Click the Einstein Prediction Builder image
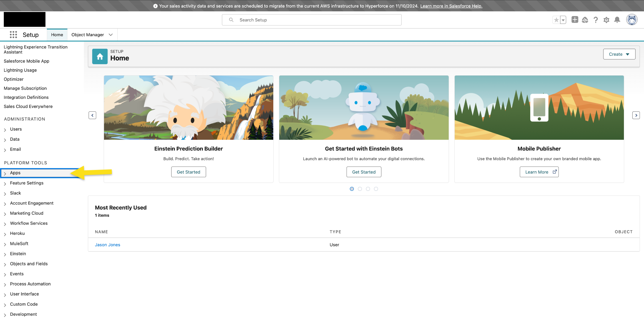Screen dimensions: 644x322 tap(189, 108)
